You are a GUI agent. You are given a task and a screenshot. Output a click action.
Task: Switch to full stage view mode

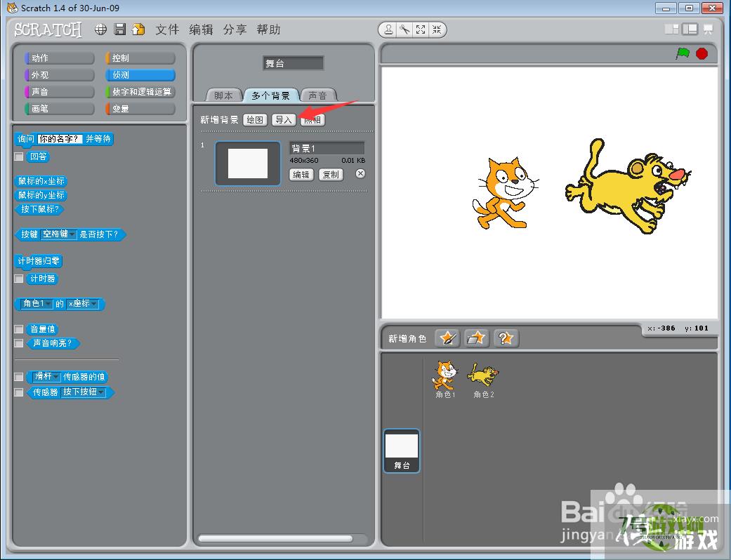tap(690, 29)
